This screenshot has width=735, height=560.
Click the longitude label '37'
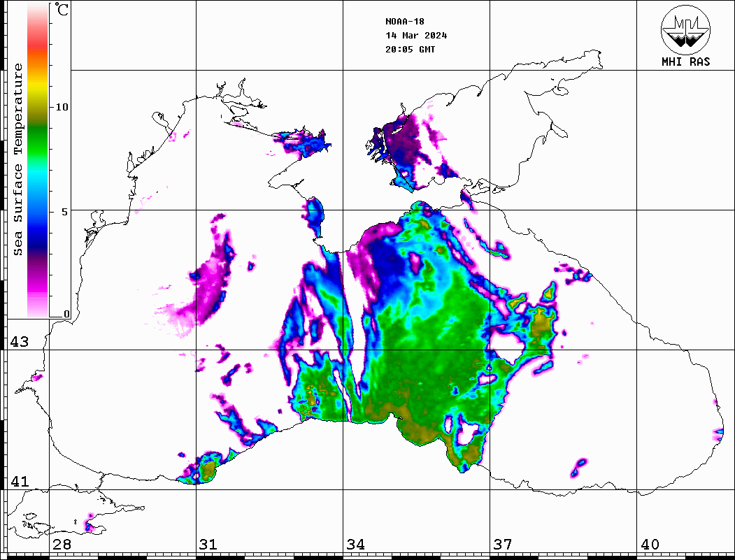click(503, 545)
